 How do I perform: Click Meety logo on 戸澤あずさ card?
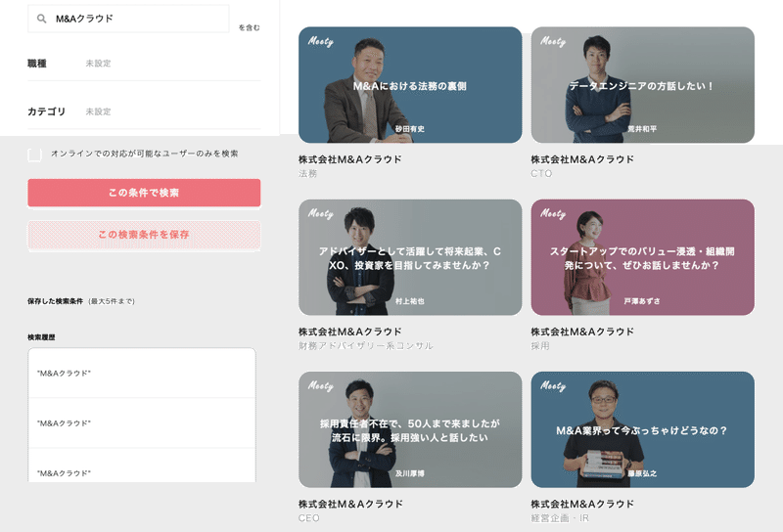pos(553,213)
